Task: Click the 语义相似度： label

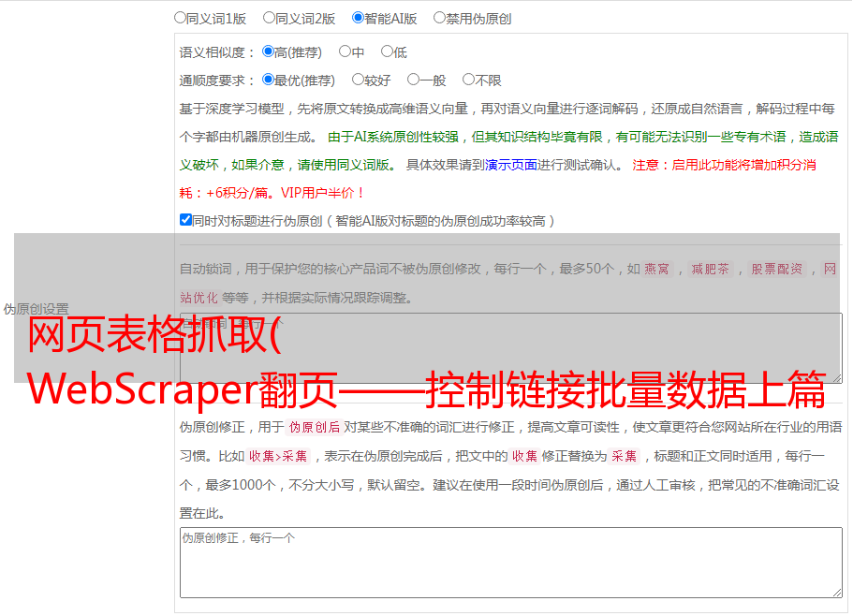Action: tap(217, 52)
